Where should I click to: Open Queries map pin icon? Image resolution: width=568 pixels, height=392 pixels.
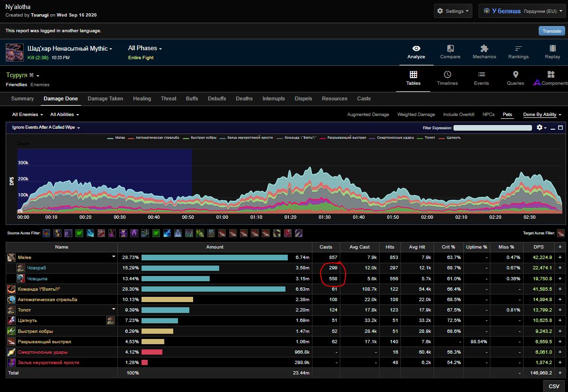[515, 75]
